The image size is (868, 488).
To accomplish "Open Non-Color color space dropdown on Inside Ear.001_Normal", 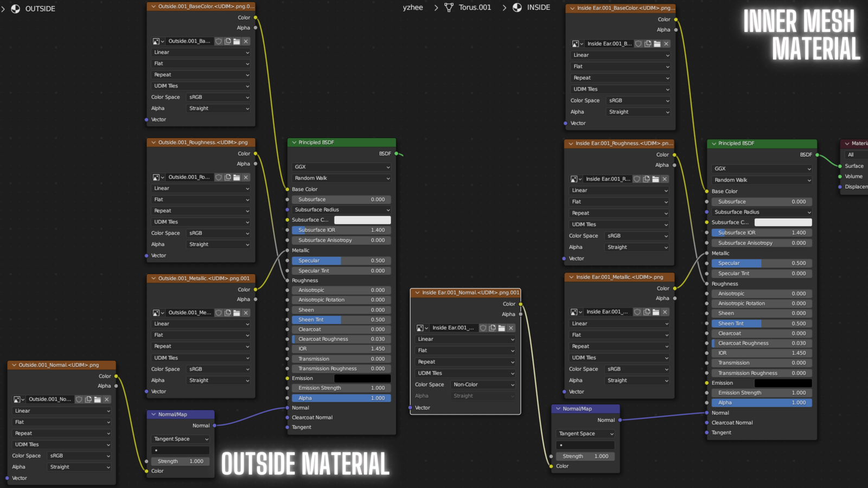I will click(x=483, y=385).
